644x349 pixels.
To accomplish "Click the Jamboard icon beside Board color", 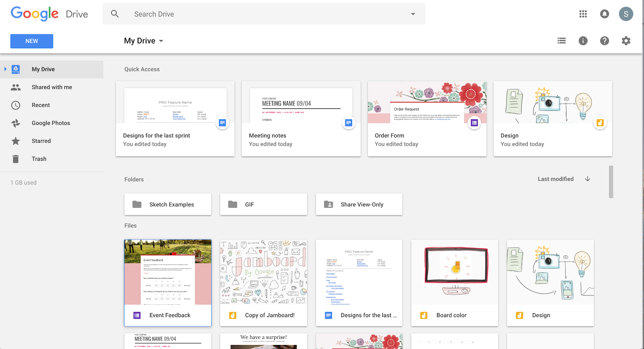I will pos(424,316).
